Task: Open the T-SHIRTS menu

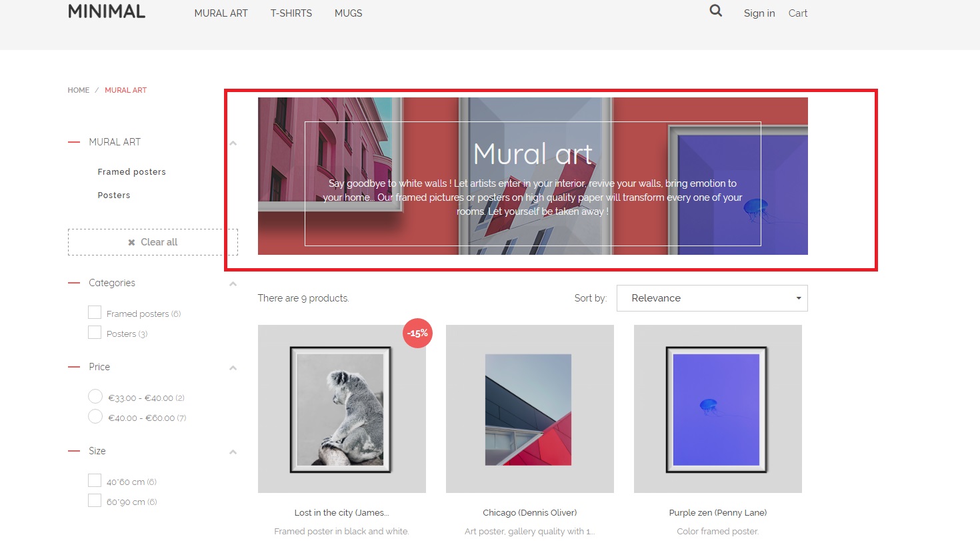Action: coord(291,13)
